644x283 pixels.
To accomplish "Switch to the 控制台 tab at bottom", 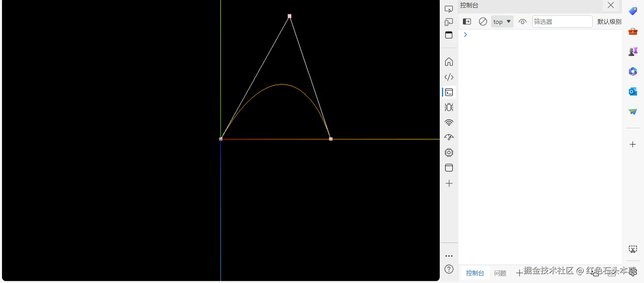I will pos(475,273).
